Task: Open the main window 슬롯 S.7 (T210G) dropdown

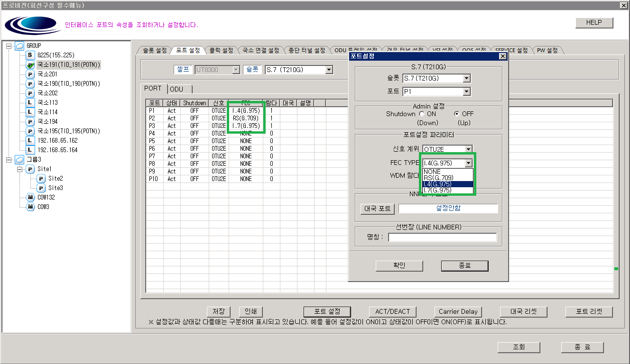Action: pyautogui.click(x=329, y=70)
